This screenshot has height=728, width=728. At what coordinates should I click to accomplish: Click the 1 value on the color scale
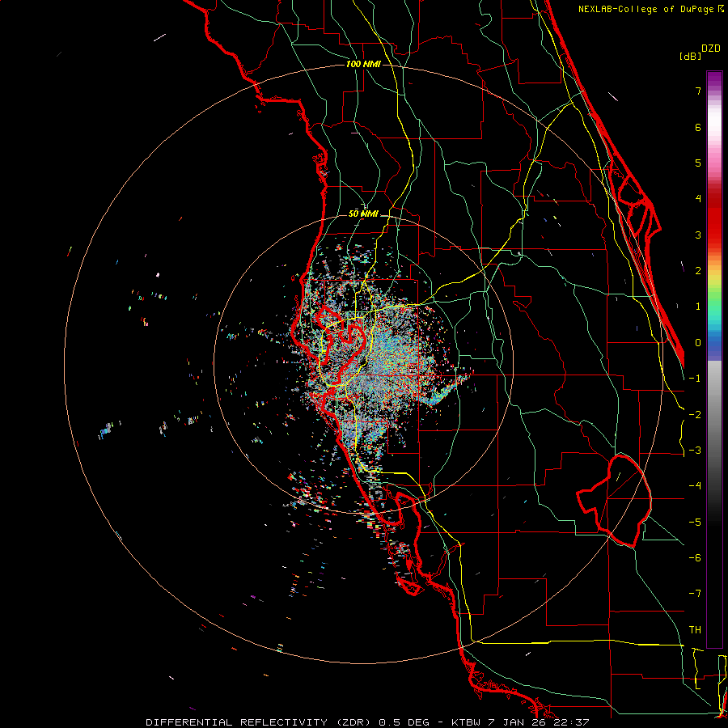(x=698, y=307)
